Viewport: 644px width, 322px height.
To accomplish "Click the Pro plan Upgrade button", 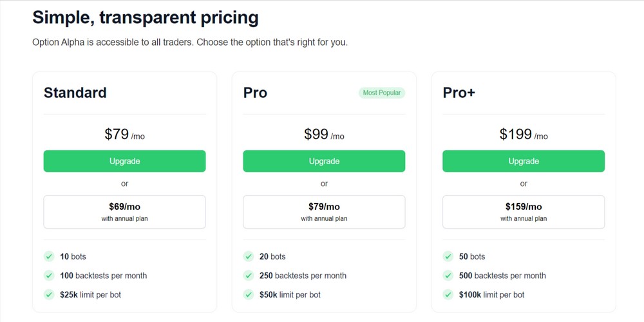I will tap(324, 161).
